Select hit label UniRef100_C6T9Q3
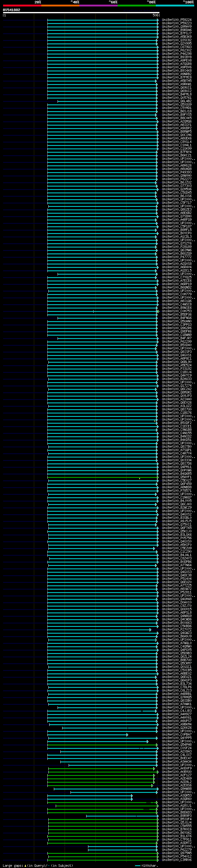197x868 pixels. point(177,47)
